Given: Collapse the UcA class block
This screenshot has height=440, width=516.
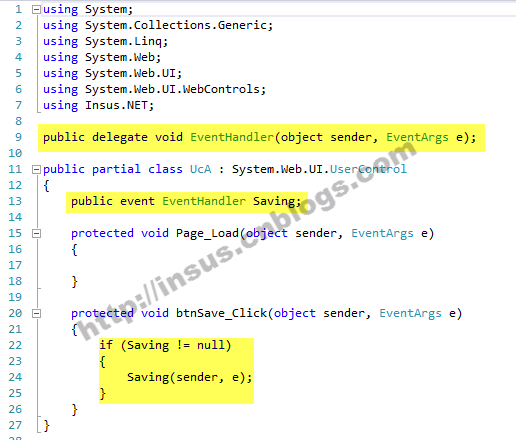Looking at the screenshot, I should click(36, 170).
